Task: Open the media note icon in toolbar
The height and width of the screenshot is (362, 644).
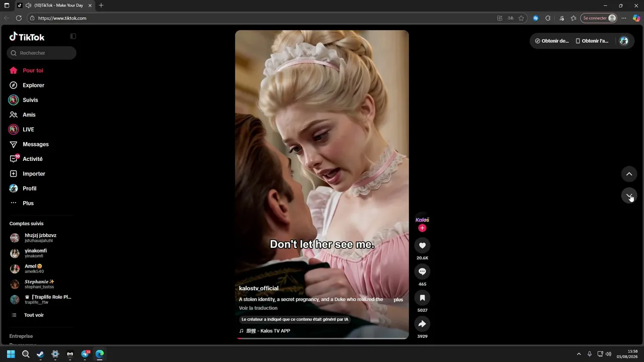Action: point(561,18)
